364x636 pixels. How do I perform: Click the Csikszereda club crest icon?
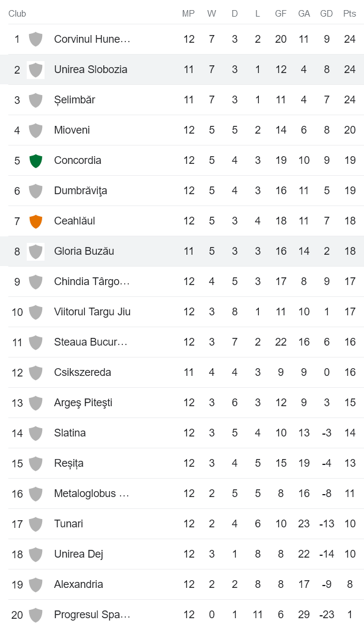[36, 372]
